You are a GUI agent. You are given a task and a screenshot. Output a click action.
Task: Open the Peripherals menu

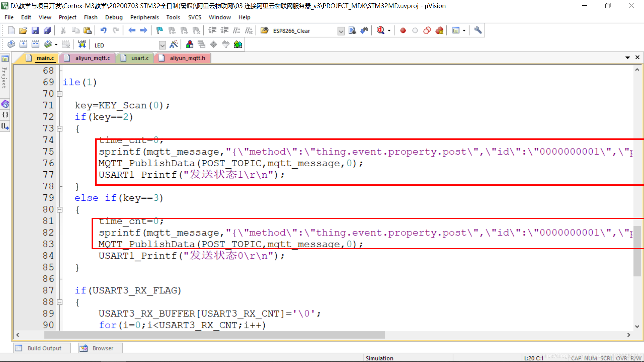[x=144, y=17]
